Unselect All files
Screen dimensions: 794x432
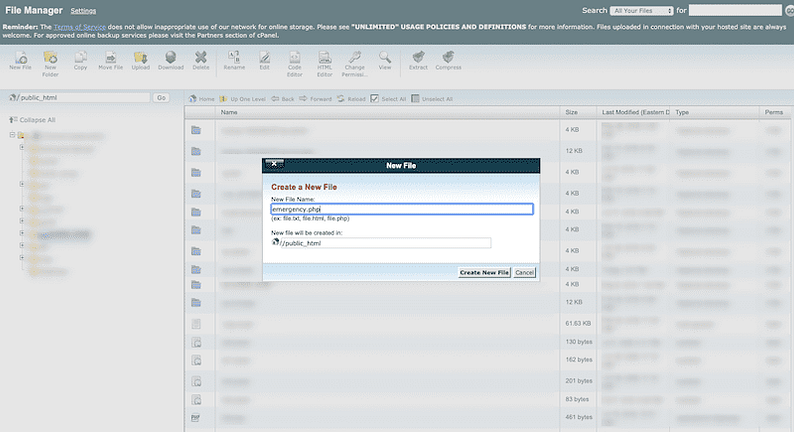click(x=432, y=99)
